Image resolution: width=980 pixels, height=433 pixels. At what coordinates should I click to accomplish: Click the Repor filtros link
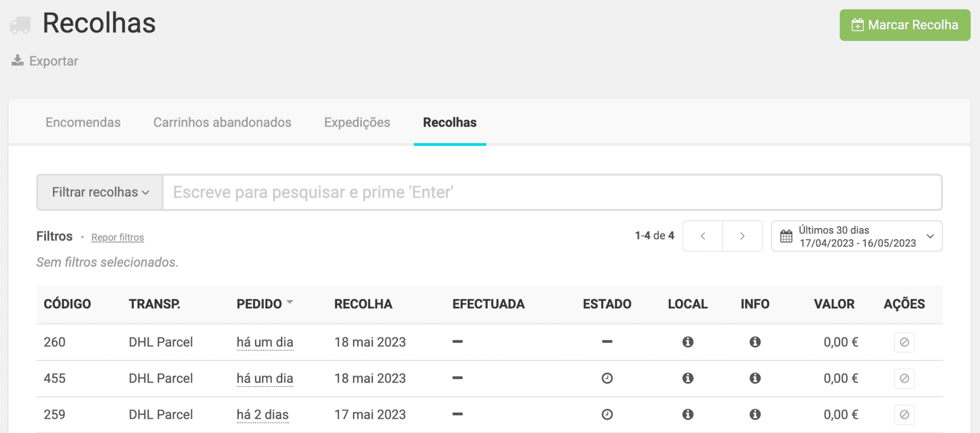tap(118, 237)
